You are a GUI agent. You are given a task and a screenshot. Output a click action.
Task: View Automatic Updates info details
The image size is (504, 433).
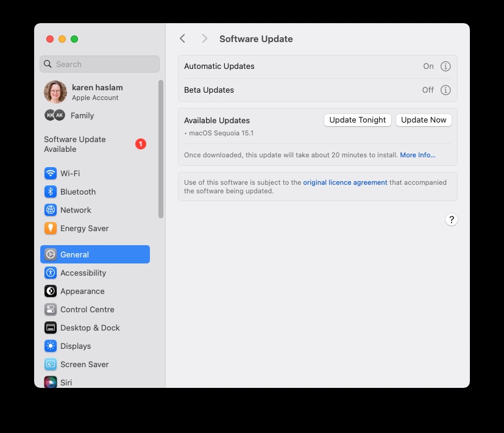445,66
